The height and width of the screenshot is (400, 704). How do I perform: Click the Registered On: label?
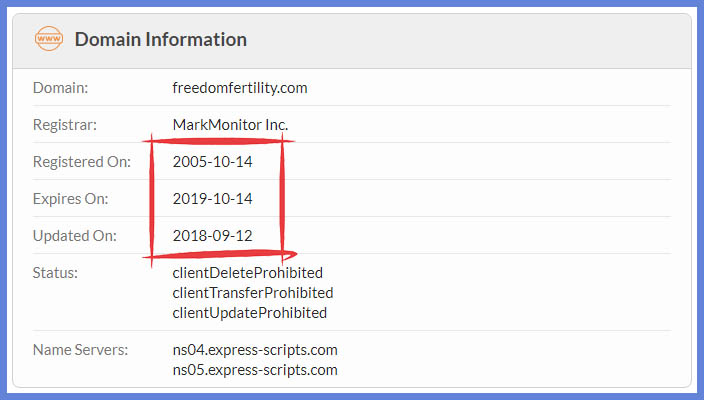pyautogui.click(x=82, y=162)
